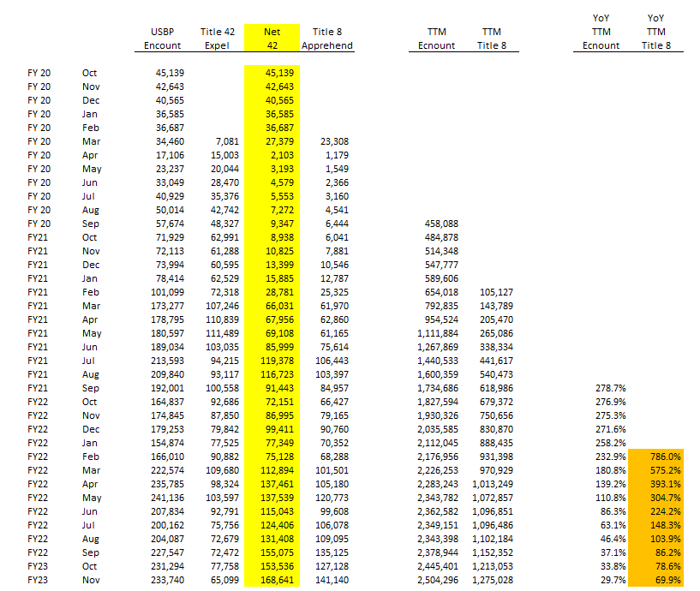
Task: Click the TTM Ecnount column header
Action: point(436,39)
